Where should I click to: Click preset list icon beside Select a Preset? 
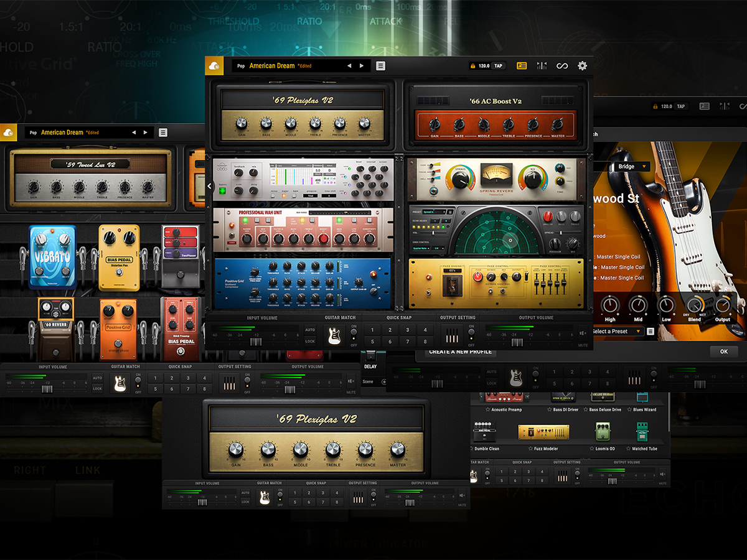tap(651, 331)
